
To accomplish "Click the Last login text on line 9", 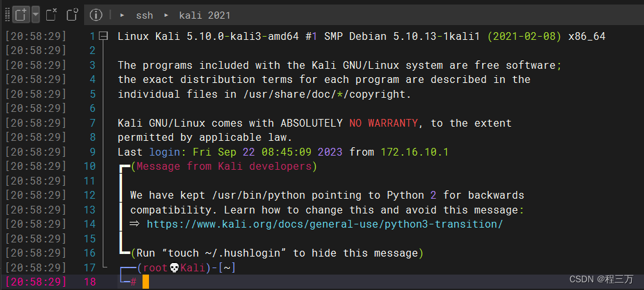I will pyautogui.click(x=149, y=152).
